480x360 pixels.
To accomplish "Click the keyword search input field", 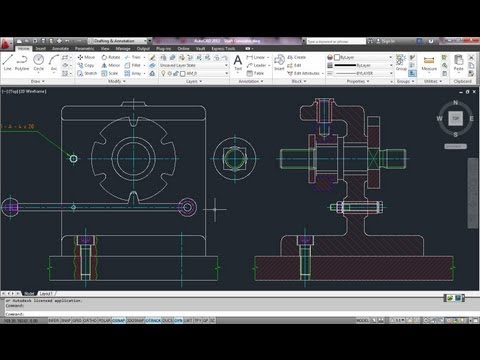I will tap(336, 41).
